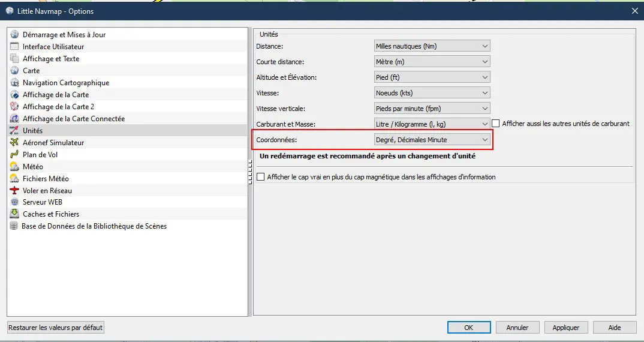Click the Voler en Réseau red plane icon
This screenshot has width=644, height=342.
point(15,190)
